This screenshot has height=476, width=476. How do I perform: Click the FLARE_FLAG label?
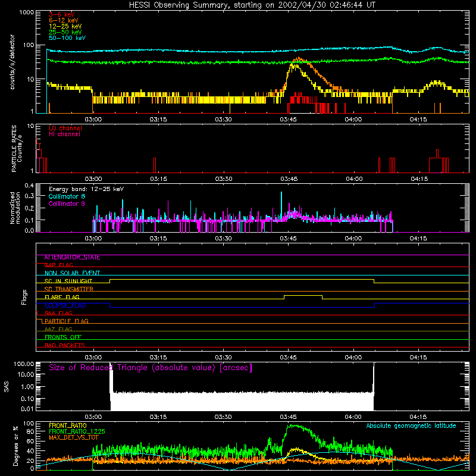(62, 297)
